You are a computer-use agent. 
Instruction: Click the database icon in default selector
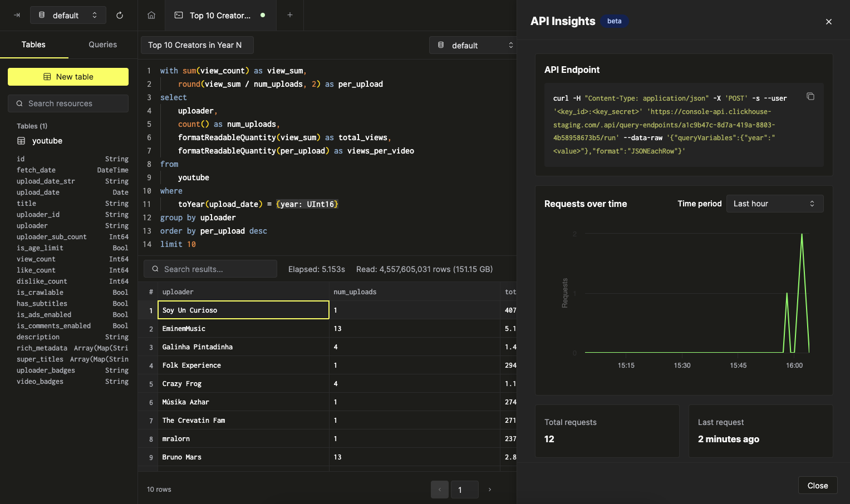click(42, 15)
